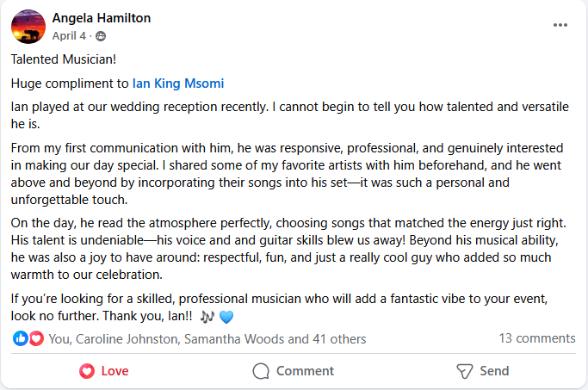Click the Comment button label

(305, 371)
